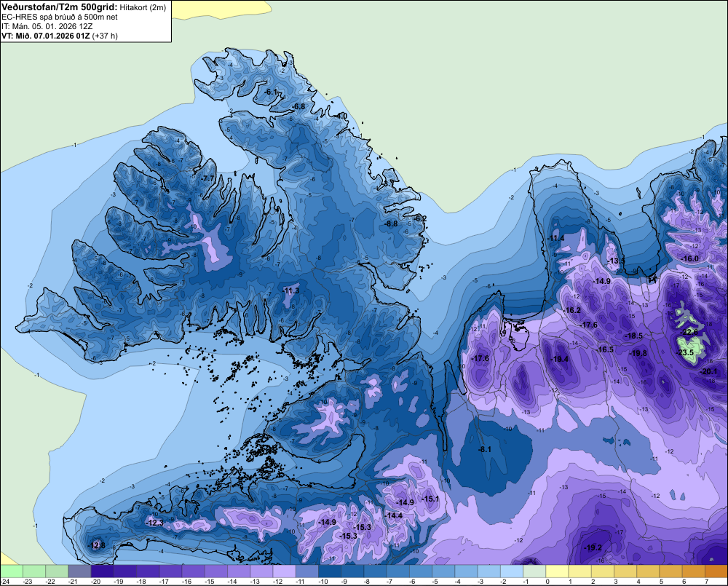Click the dark indigo legend swatch above -20
The image size is (728, 586).
click(x=102, y=571)
